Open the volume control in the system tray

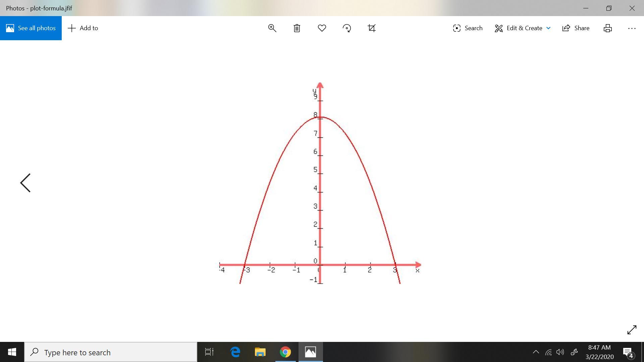coord(560,352)
